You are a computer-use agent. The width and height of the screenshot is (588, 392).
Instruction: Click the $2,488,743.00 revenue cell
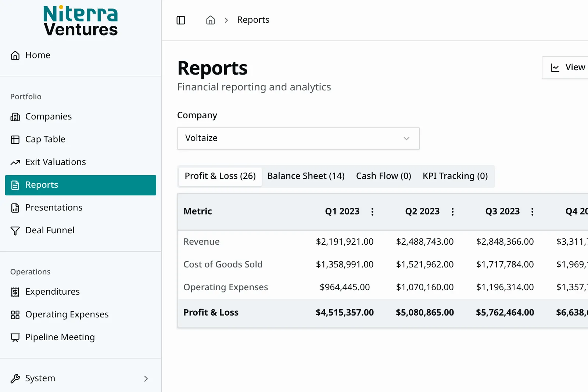[x=425, y=242]
